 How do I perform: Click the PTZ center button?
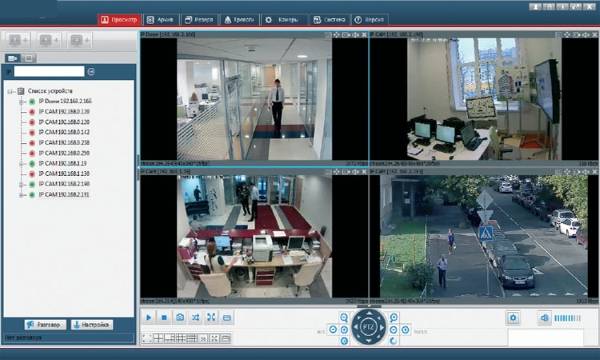coord(369,327)
